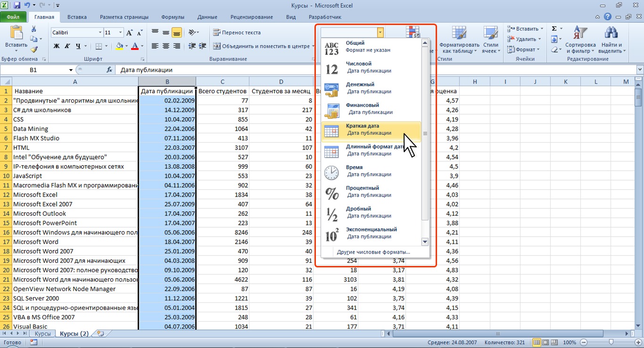This screenshot has height=348, width=644.
Task: Align text left
Action: pos(155,46)
